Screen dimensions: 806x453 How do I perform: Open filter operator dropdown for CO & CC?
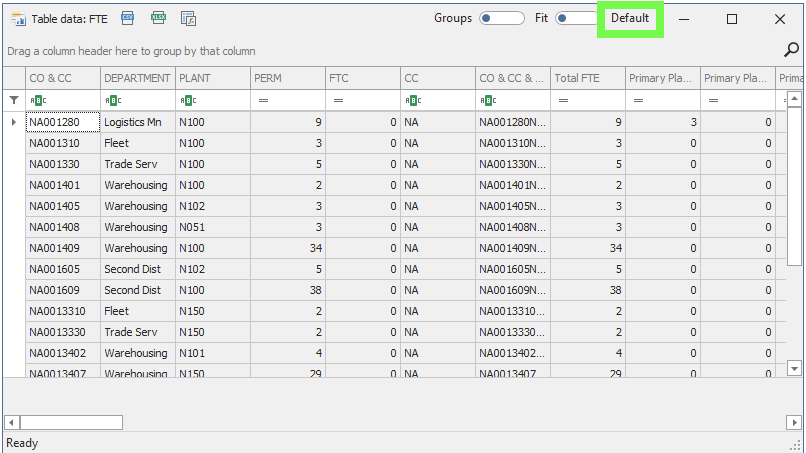[x=38, y=100]
